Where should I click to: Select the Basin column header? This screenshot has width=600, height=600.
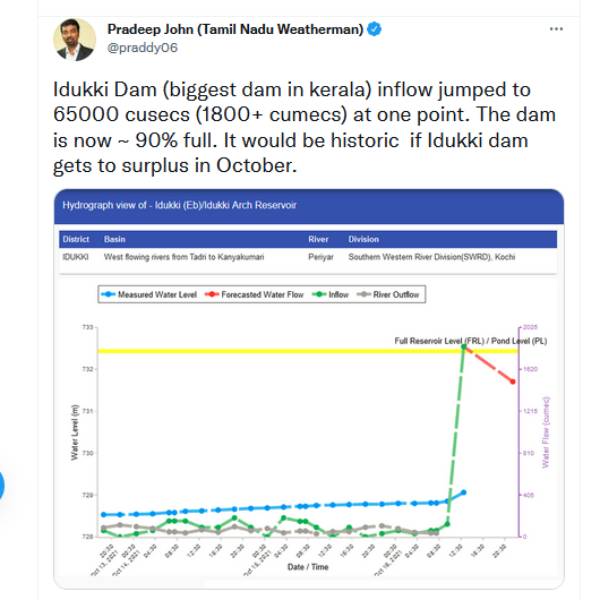[114, 240]
